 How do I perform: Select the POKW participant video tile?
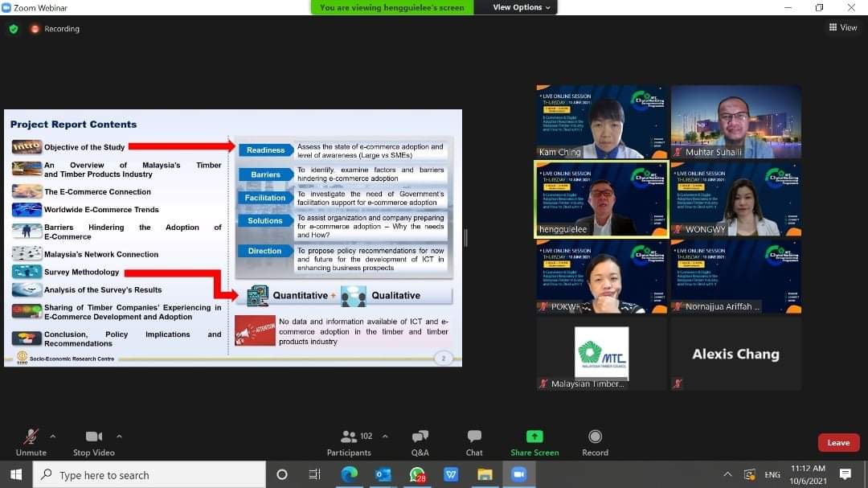602,277
